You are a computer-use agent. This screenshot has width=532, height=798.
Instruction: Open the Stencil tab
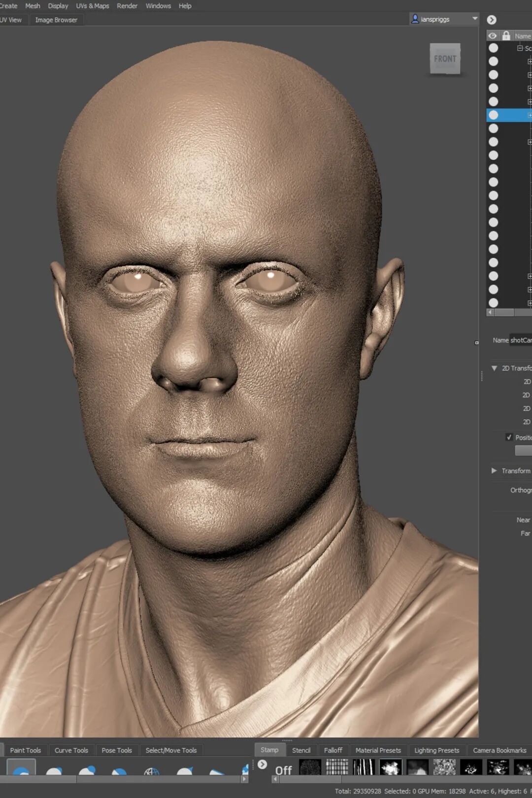coord(301,750)
